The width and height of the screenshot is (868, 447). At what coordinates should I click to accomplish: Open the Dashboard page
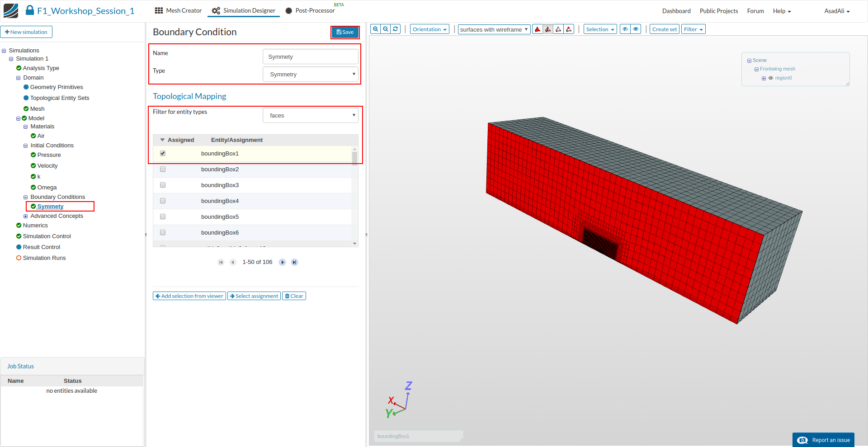[x=676, y=11]
